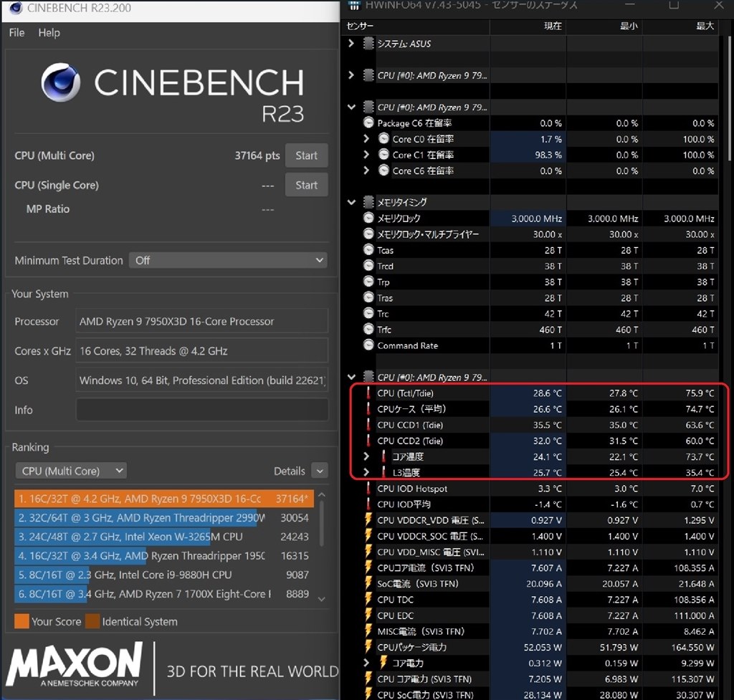
Task: Click the CPU CCD1 (Tdie) thermometer icon
Action: point(368,425)
